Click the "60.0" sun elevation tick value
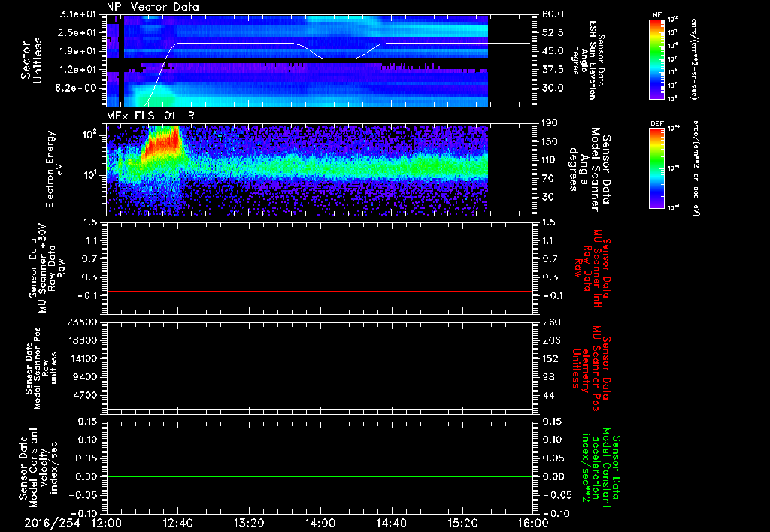Image resolution: width=770 pixels, height=532 pixels. coord(553,14)
